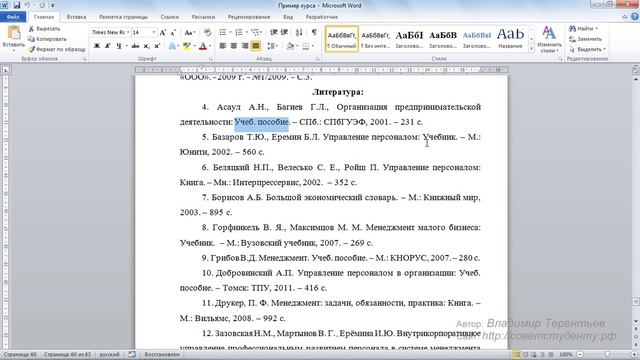Switch to Вставка tab

tap(76, 17)
